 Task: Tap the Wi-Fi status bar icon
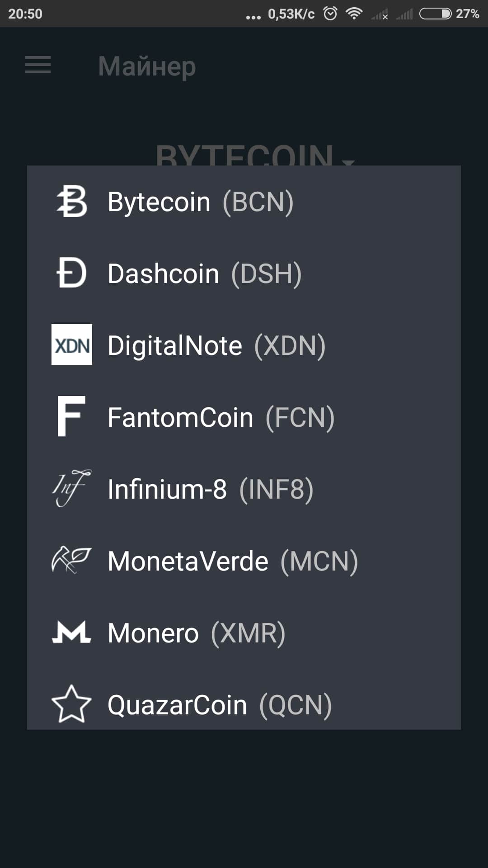[x=354, y=14]
